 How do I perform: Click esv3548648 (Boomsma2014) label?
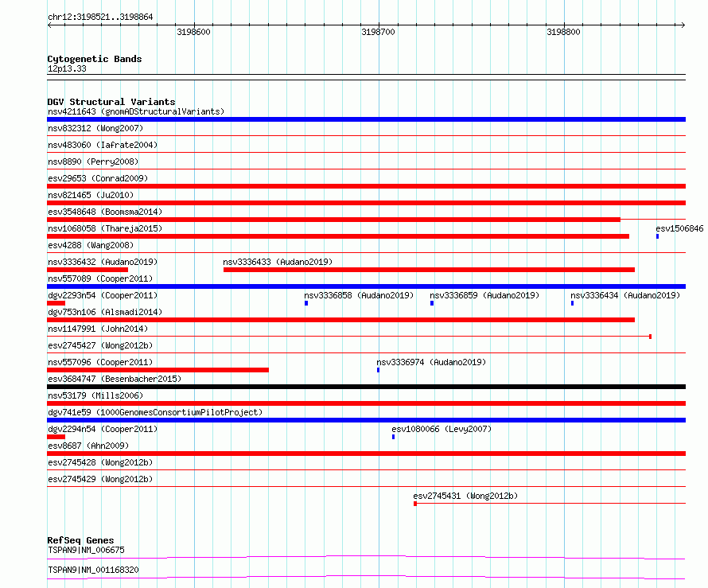click(105, 212)
